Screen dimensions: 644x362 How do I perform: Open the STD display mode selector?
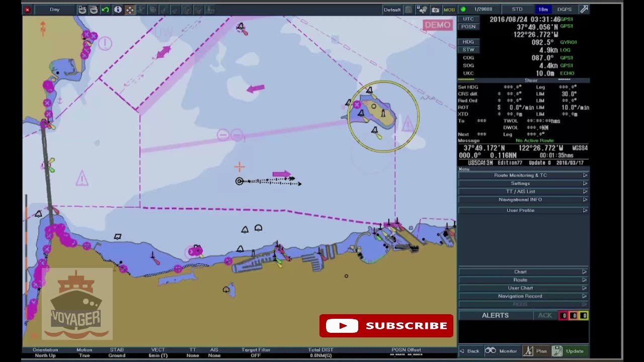pyautogui.click(x=517, y=10)
